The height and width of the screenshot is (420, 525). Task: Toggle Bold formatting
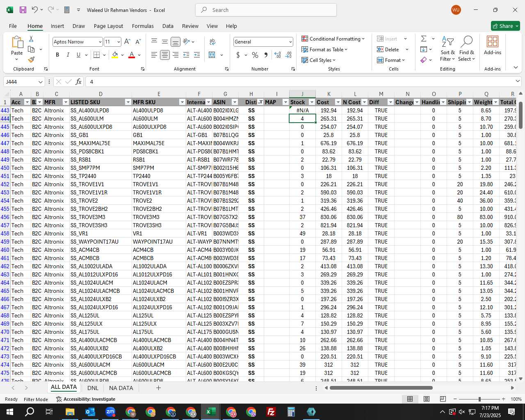tap(57, 55)
